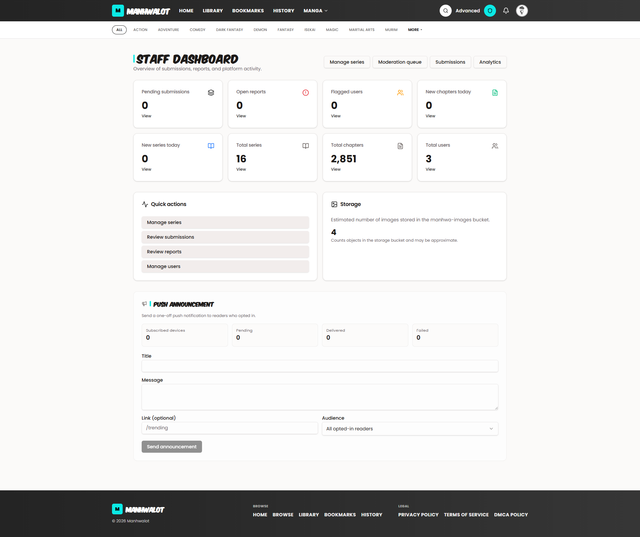Expand the Manga dropdown in navbar
This screenshot has width=640, height=537.
tap(315, 11)
